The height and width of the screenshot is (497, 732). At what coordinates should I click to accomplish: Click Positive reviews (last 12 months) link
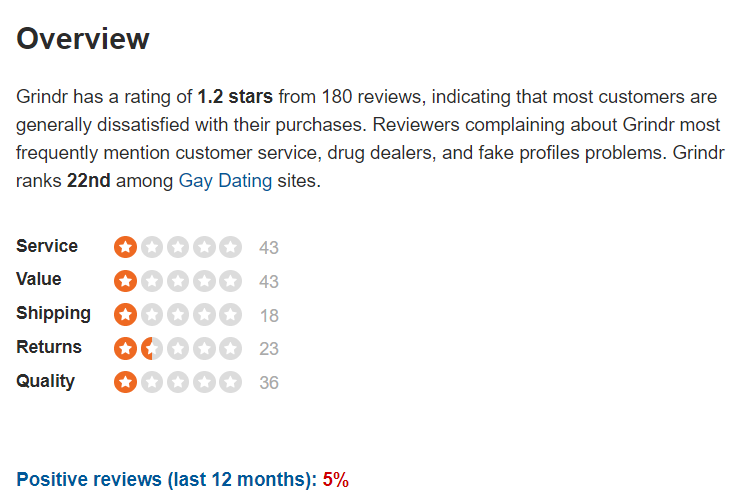coord(167,479)
